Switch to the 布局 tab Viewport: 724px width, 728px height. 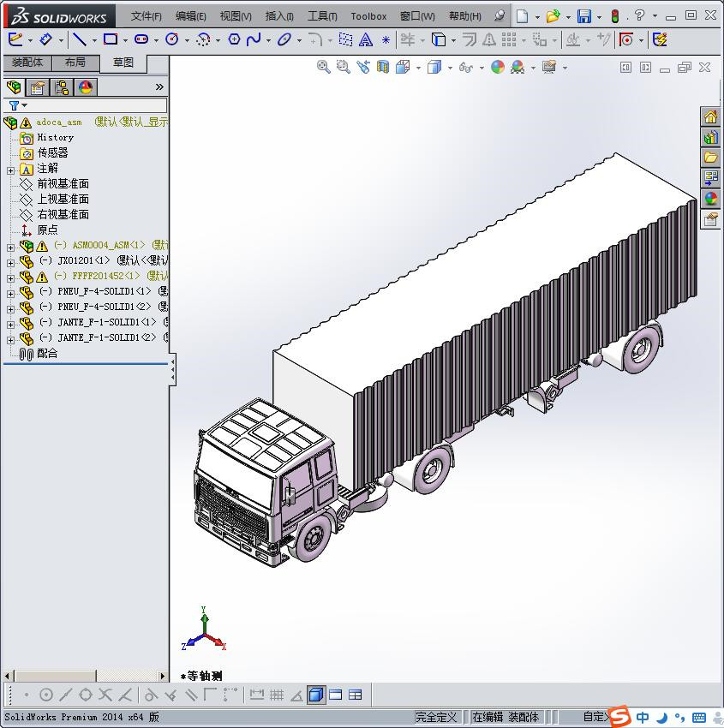tap(75, 63)
